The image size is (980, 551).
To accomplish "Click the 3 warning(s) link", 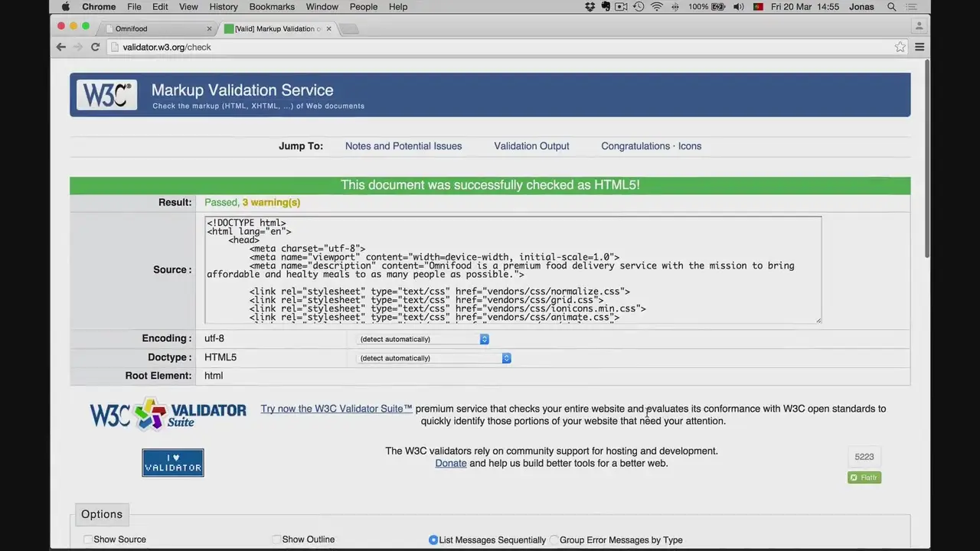I will pyautogui.click(x=271, y=202).
